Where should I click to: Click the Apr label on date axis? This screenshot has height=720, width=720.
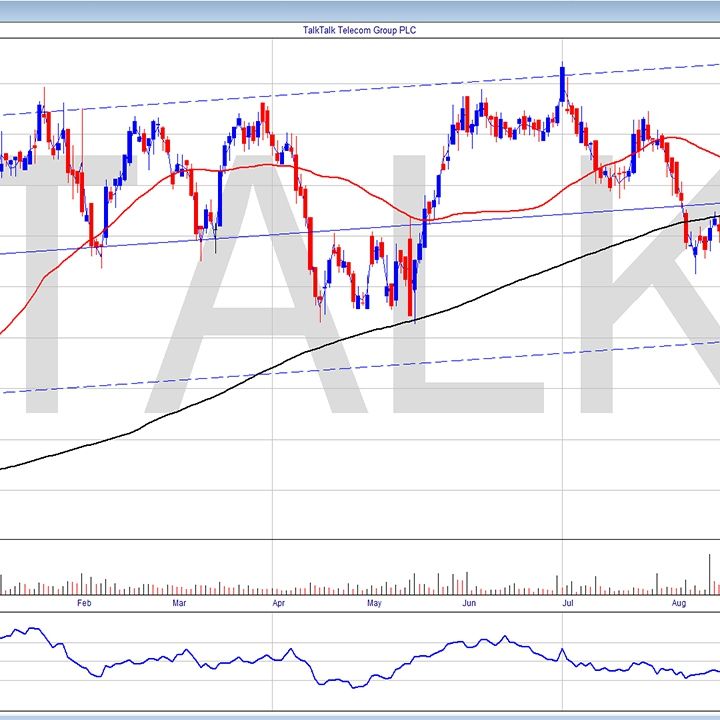[x=278, y=603]
